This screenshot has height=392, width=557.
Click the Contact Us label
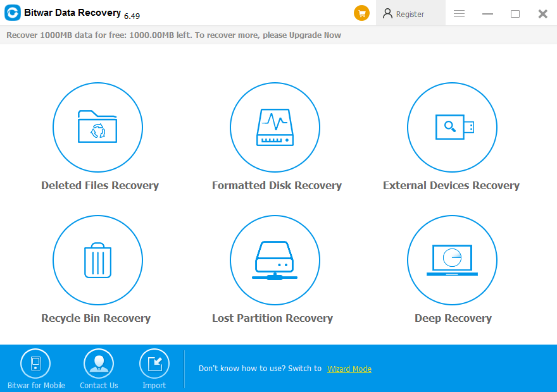coord(99,385)
